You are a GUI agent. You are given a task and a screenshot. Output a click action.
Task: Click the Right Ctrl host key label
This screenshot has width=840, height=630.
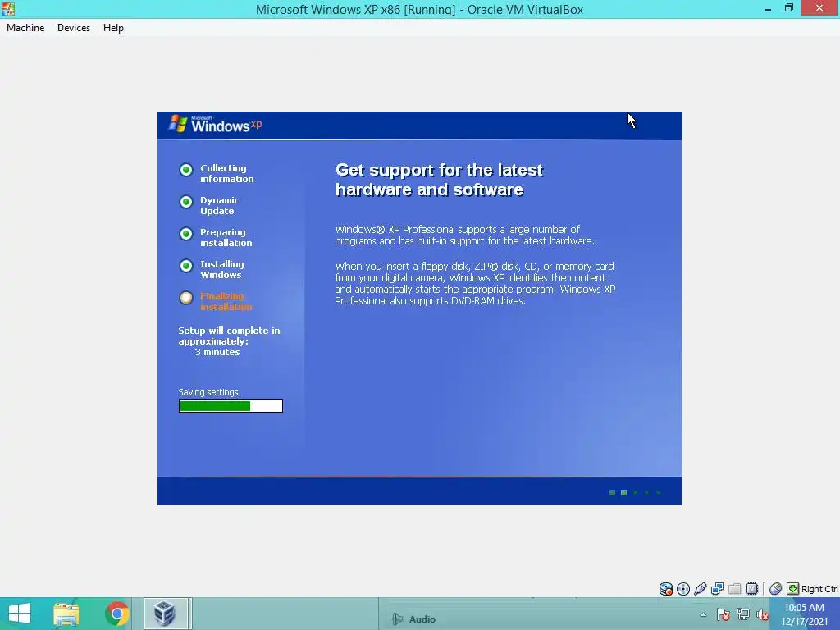point(819,589)
